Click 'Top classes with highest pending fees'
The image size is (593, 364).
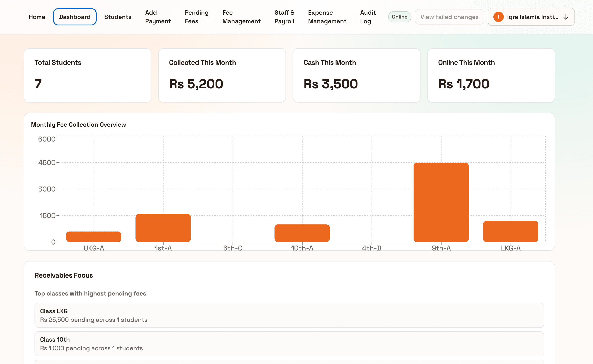coord(90,294)
